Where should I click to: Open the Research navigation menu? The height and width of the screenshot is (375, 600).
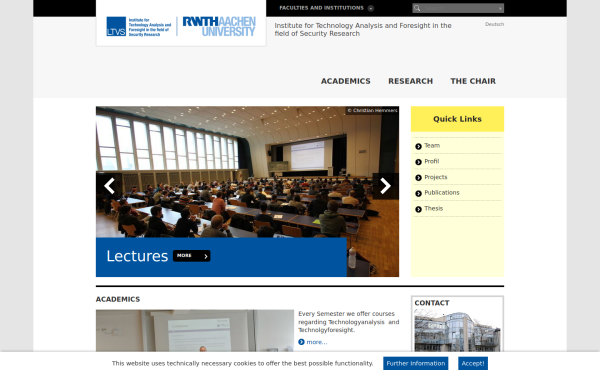[411, 81]
